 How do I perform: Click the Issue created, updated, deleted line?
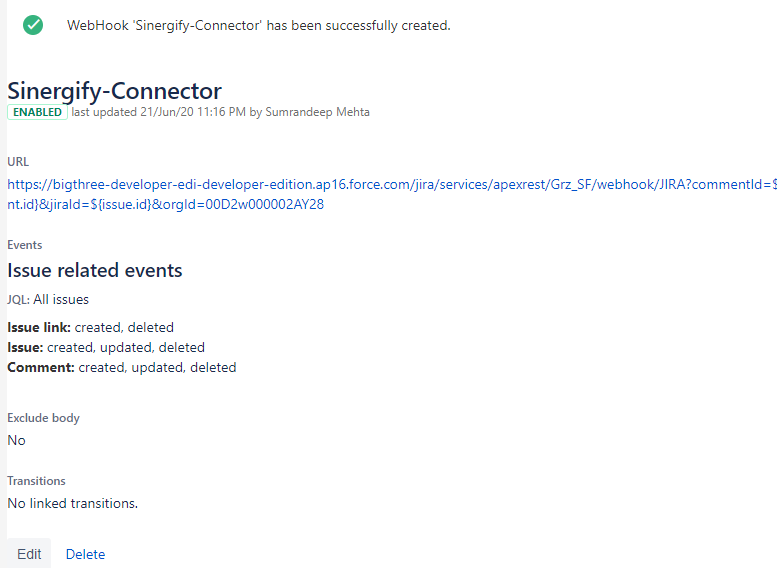click(x=106, y=347)
